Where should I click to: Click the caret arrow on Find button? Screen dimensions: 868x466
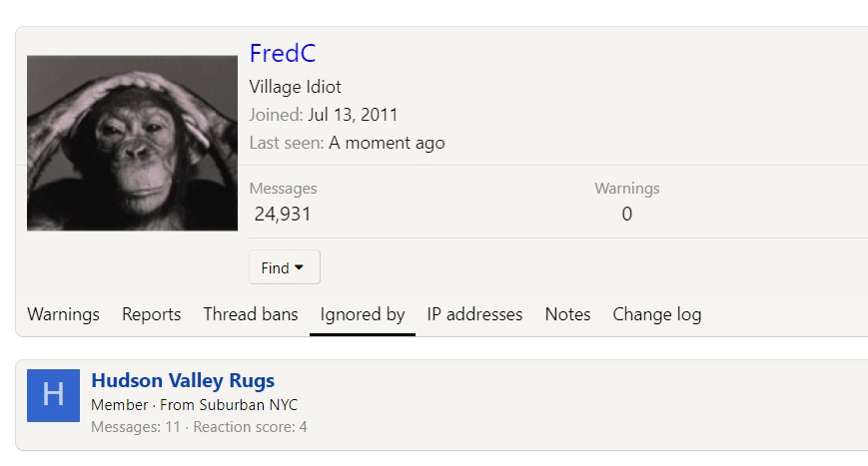pos(299,267)
